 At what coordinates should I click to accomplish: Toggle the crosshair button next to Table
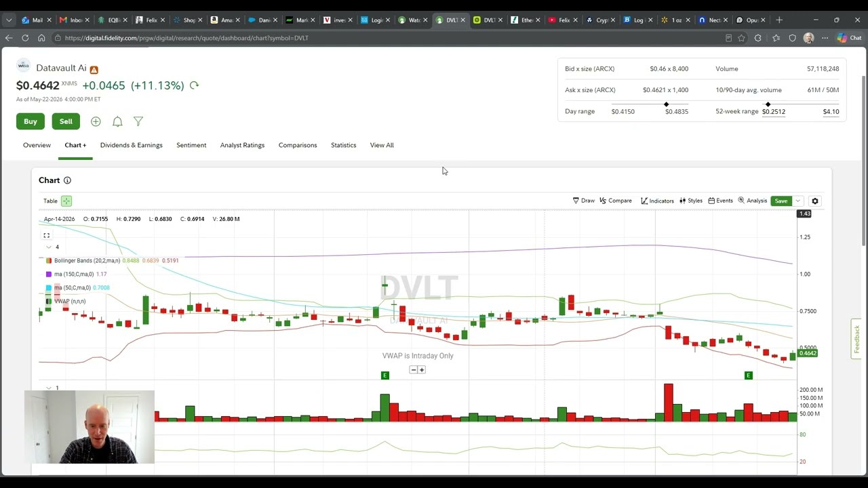point(66,201)
